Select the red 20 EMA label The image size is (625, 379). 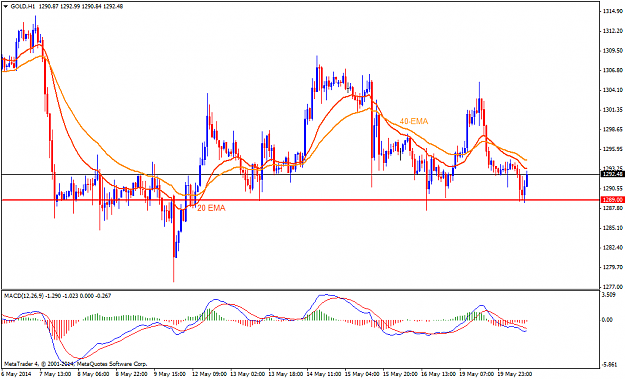(x=211, y=208)
